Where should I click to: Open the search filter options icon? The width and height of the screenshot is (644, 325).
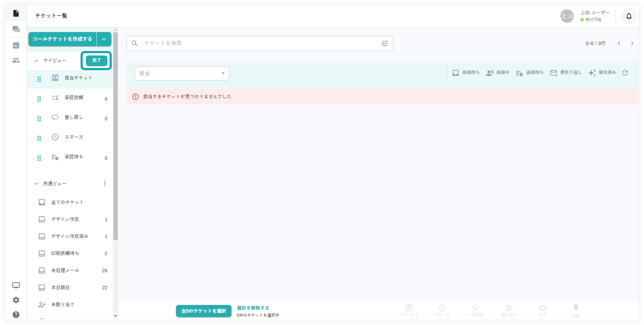point(384,43)
